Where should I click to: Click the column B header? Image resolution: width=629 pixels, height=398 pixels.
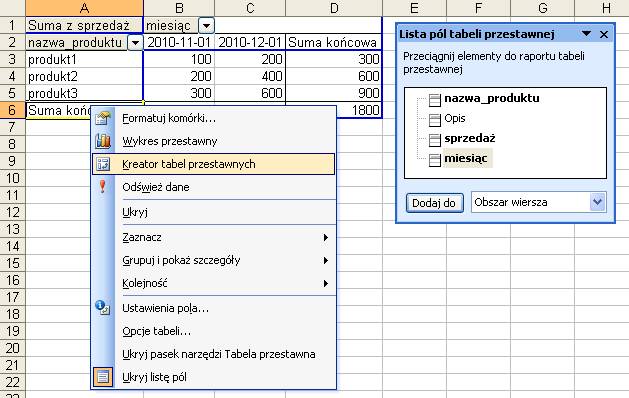(179, 8)
